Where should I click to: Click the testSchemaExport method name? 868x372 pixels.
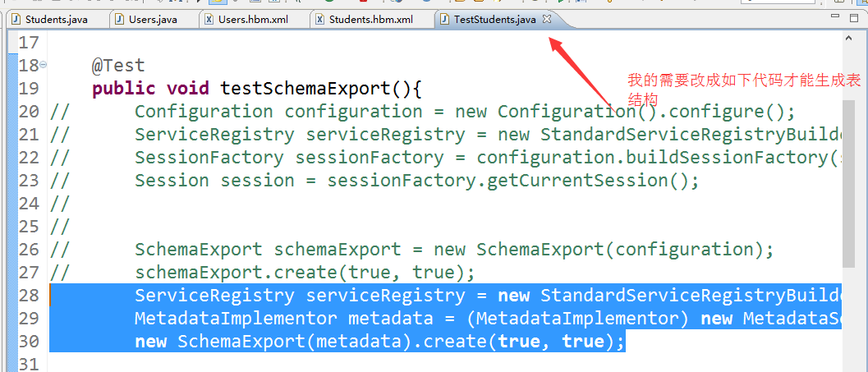click(306, 89)
